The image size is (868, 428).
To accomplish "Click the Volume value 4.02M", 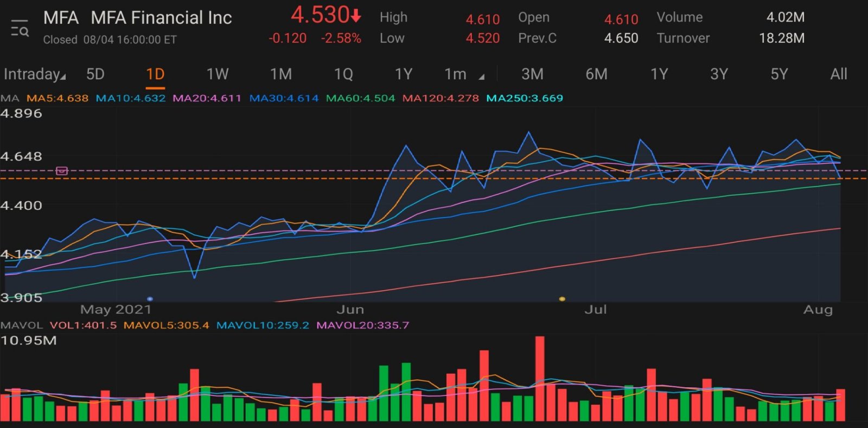I will pyautogui.click(x=786, y=17).
